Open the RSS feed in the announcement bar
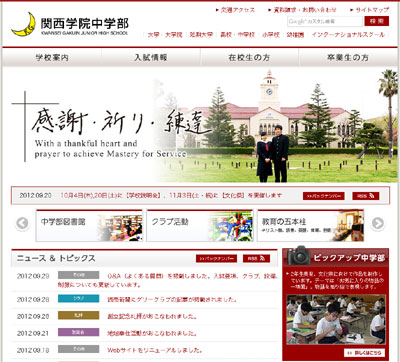The height and width of the screenshot is (362, 400). pos(366,196)
